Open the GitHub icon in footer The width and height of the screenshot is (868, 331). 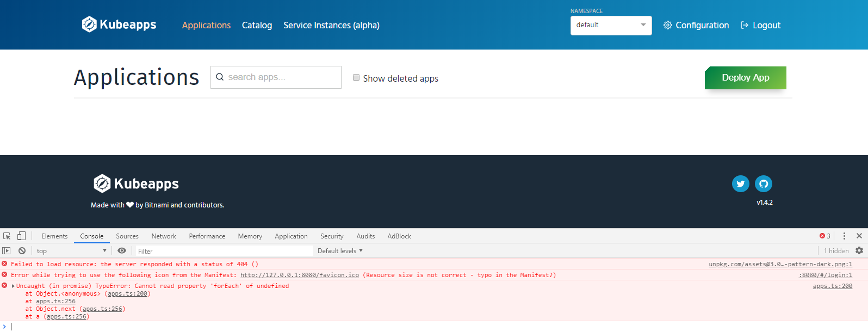coord(763,183)
